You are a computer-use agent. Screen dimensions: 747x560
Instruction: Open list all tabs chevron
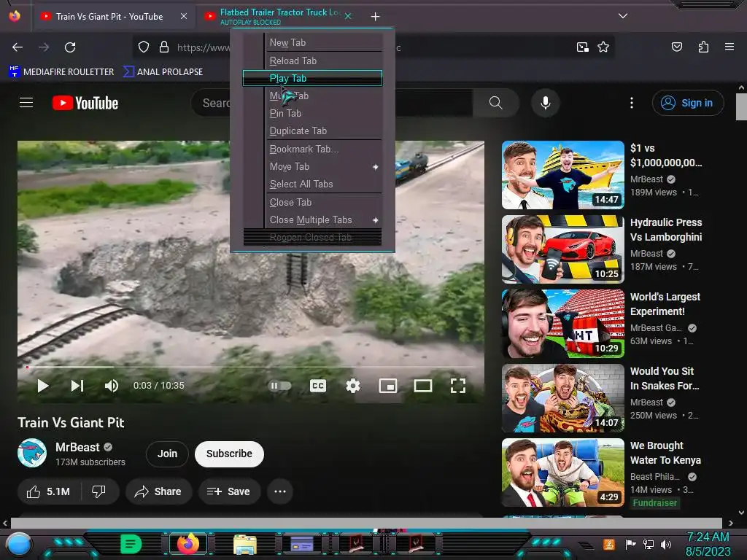click(623, 16)
